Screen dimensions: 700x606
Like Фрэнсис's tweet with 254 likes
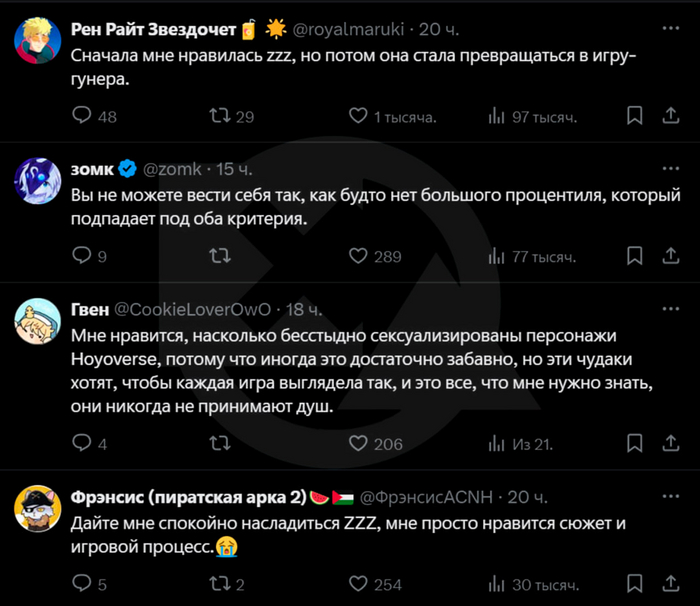[x=356, y=584]
